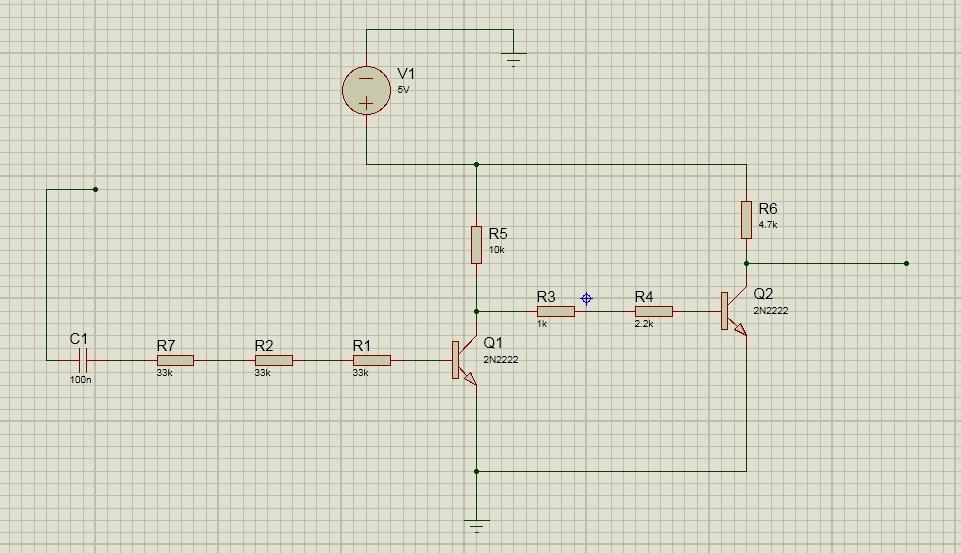Click the R4 label text
This screenshot has height=553, width=961.
coord(644,297)
